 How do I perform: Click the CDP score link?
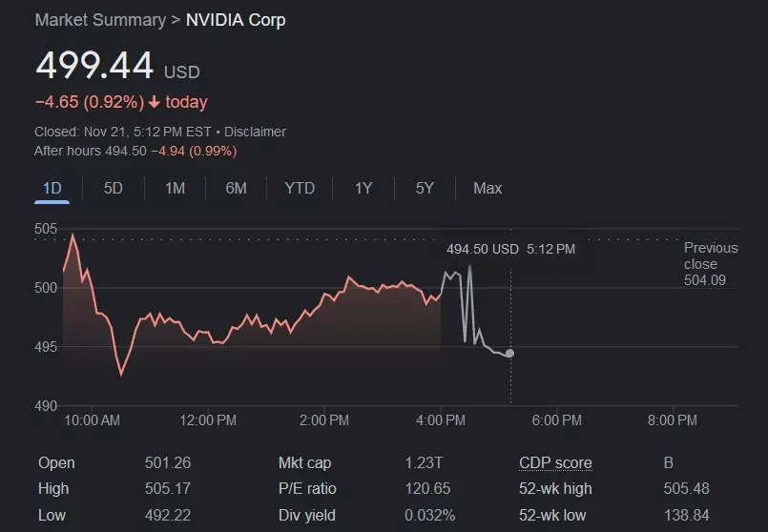click(555, 463)
